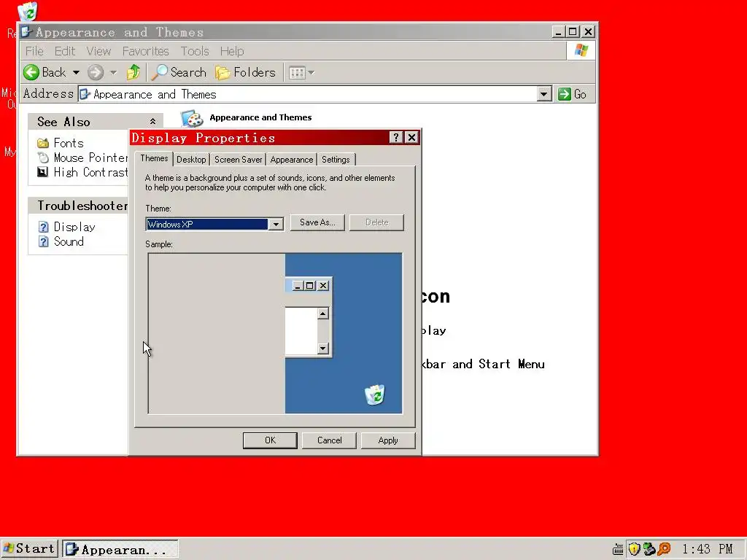Viewport: 747px width, 560px height.
Task: Click the Address bar page icon
Action: click(85, 94)
